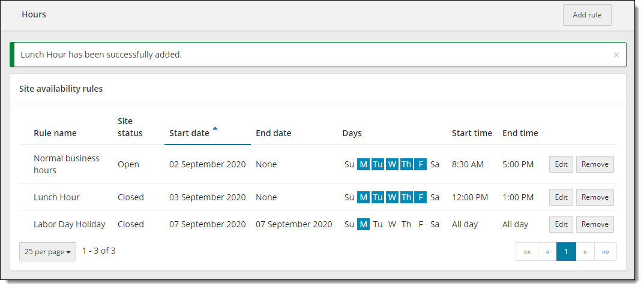The image size is (644, 289).
Task: Remove the Lunch Hour rule
Action: tap(595, 197)
